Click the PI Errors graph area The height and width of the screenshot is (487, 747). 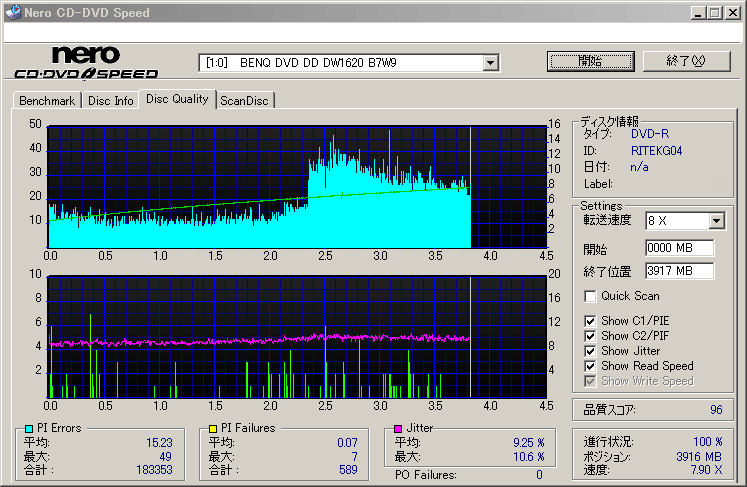[x=297, y=187]
